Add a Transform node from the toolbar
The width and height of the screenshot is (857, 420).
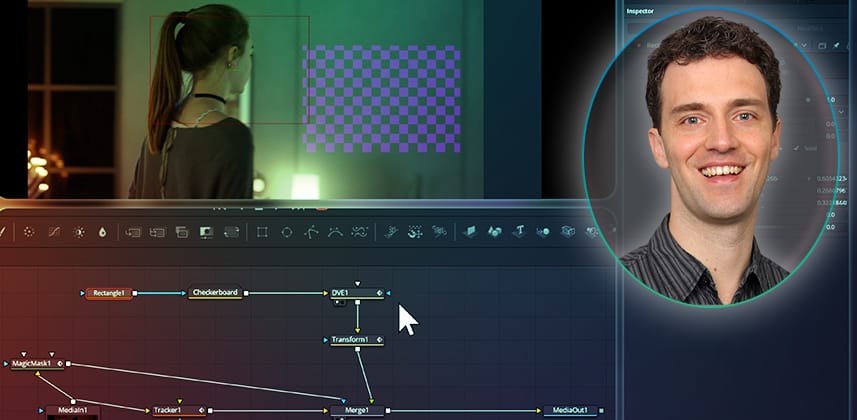coord(232,232)
